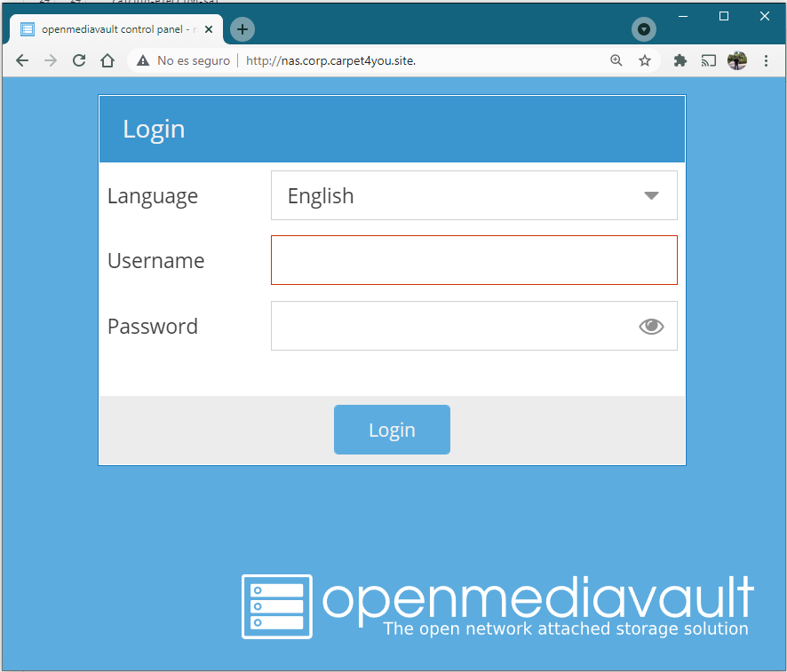Click the round dropdown icon in tab strip
Viewport: 787px width, 672px height.
[644, 29]
